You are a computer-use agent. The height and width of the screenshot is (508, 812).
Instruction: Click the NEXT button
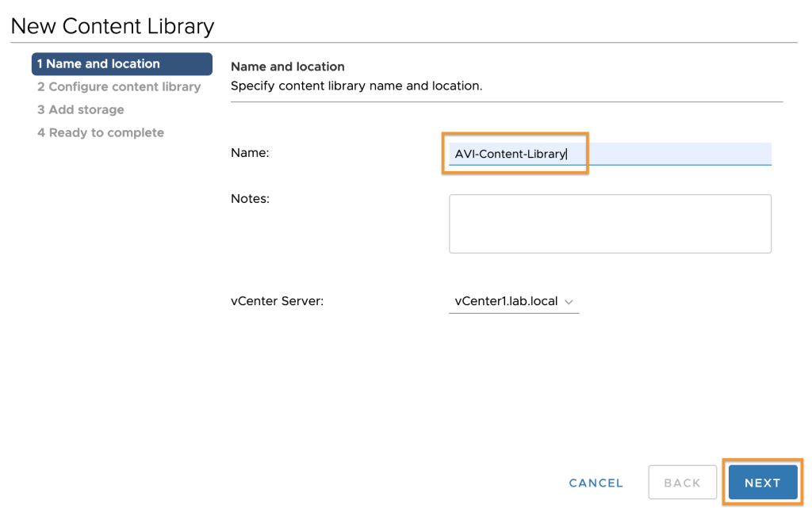tap(762, 482)
